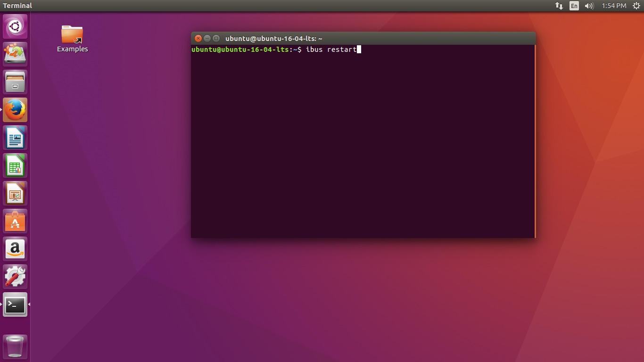Open the Files manager in the launcher
The image size is (644, 362).
pos(15,82)
